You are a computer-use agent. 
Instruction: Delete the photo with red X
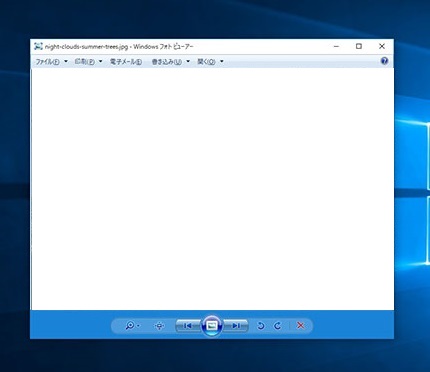[300, 325]
